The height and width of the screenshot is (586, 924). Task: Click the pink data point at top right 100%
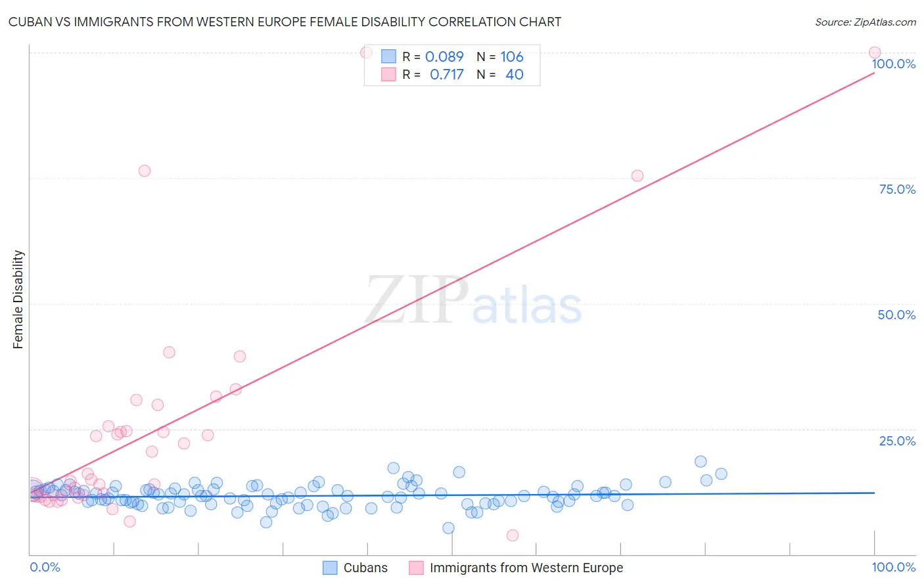[875, 53]
